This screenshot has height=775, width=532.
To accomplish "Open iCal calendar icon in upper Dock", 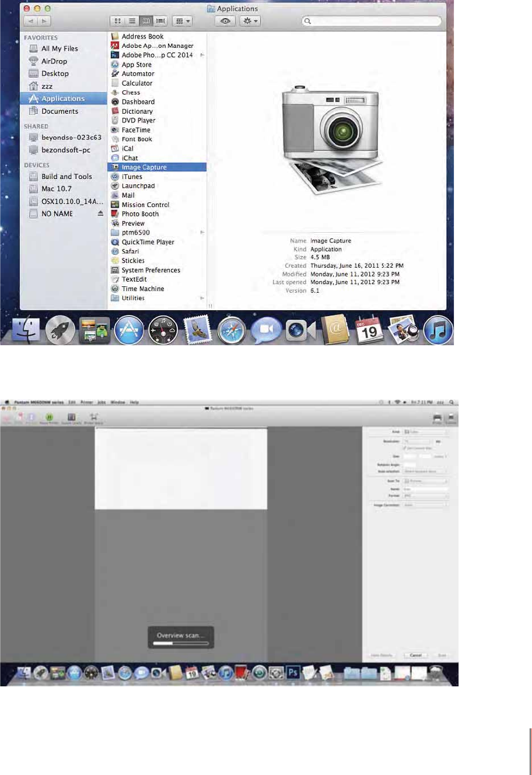I will pyautogui.click(x=369, y=331).
